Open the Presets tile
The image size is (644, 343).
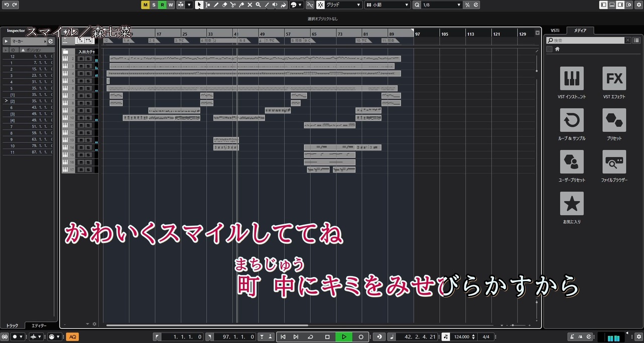click(614, 120)
